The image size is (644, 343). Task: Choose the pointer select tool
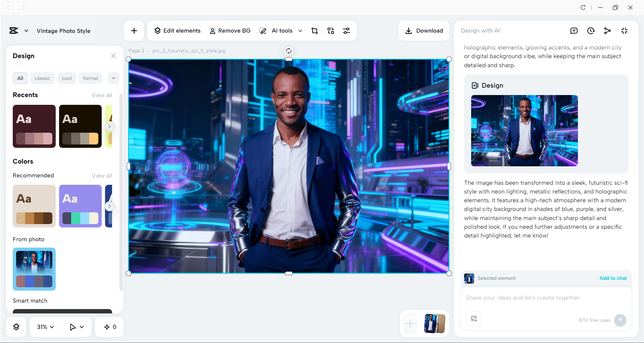(x=72, y=327)
